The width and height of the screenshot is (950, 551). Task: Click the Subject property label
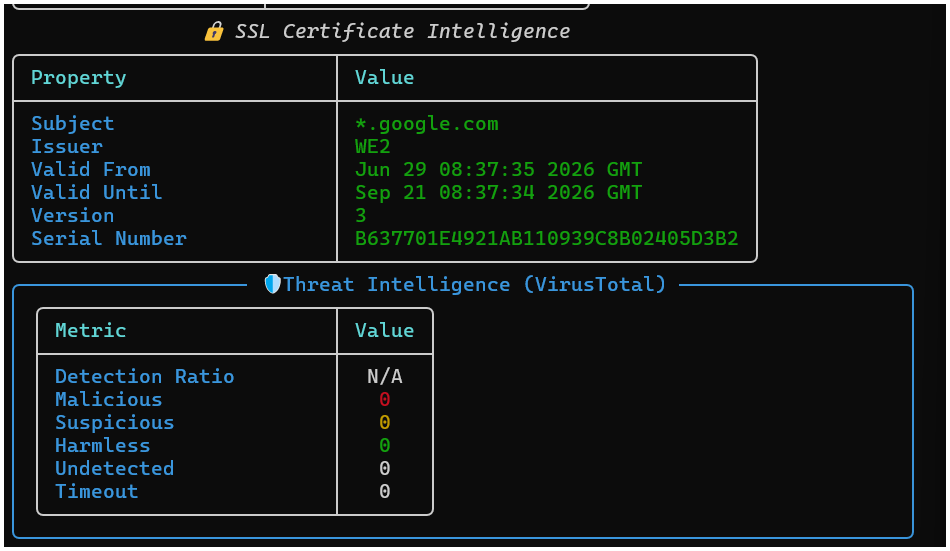[x=72, y=124]
